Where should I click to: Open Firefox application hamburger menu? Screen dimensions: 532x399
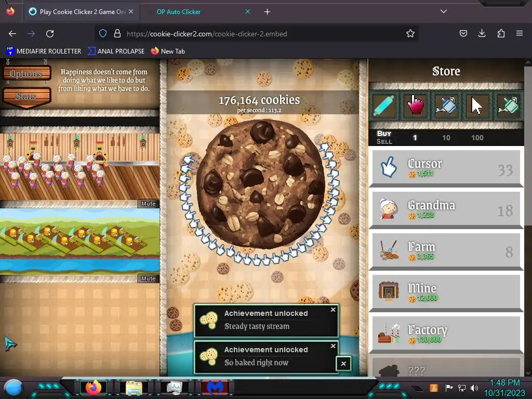click(520, 33)
